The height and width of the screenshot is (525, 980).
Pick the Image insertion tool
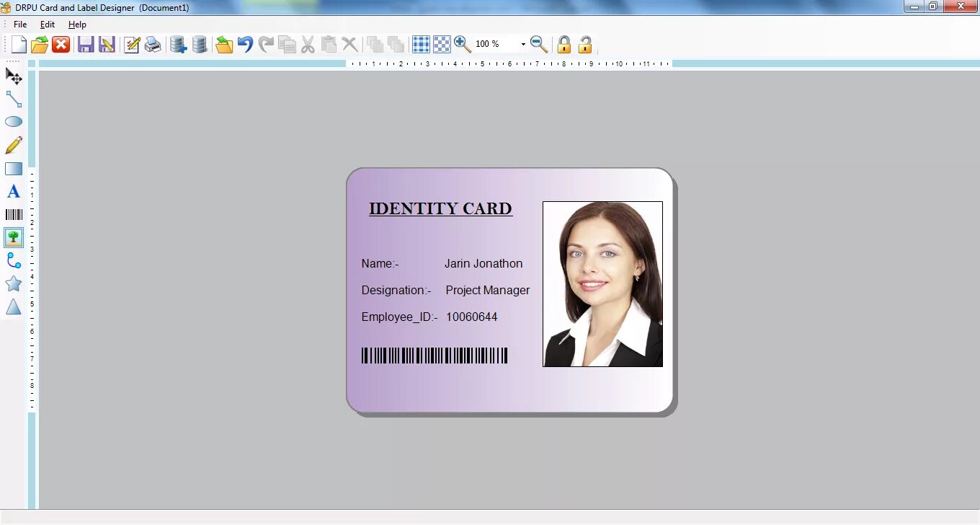13,237
